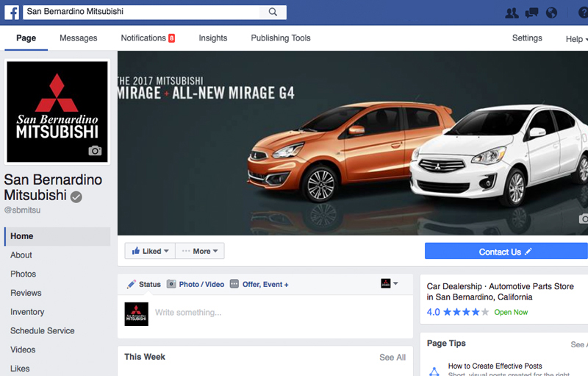The image size is (588, 376).
Task: Click the This Week heading
Action: (x=145, y=357)
